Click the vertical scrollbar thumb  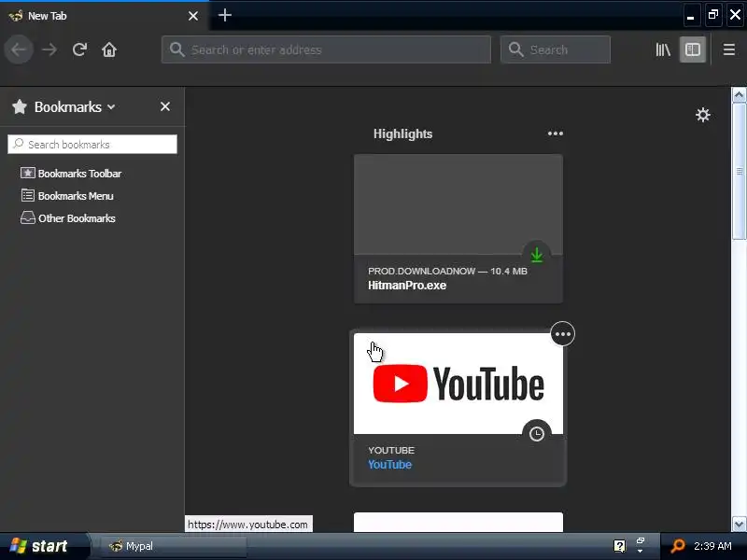point(739,171)
